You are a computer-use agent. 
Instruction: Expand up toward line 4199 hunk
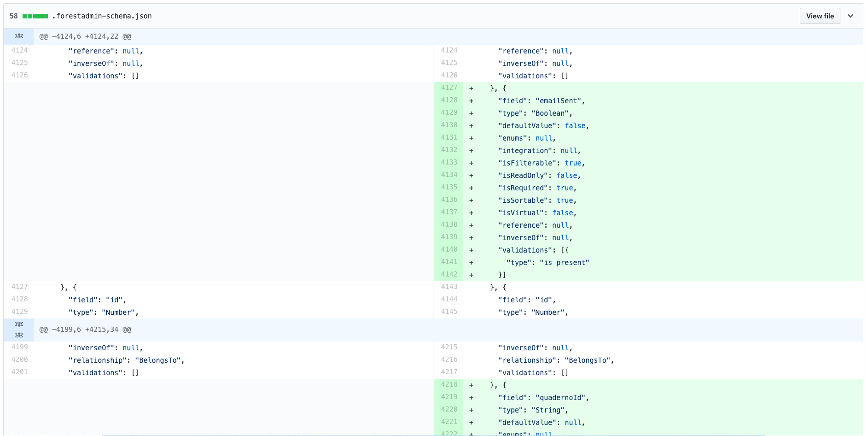pyautogui.click(x=19, y=335)
